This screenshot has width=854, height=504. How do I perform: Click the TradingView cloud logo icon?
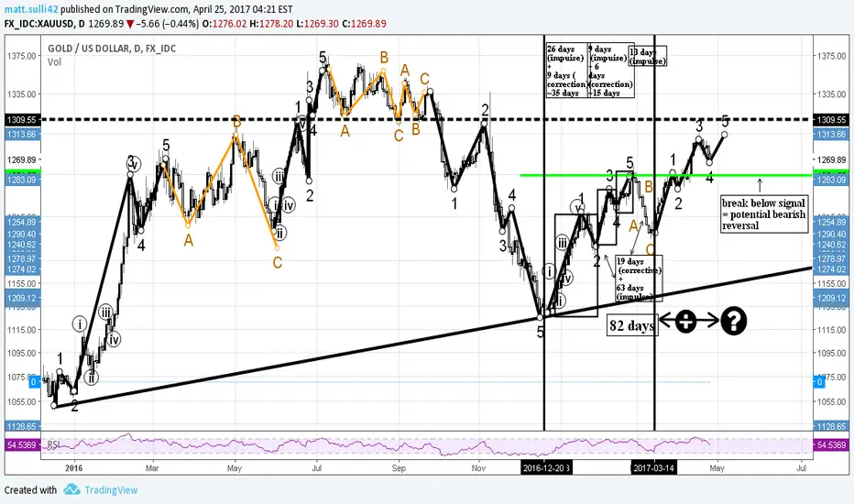[71, 489]
